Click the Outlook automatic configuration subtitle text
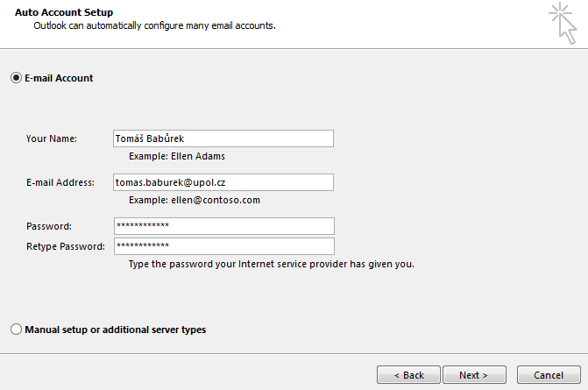Viewport: 588px width, 390px height. pyautogui.click(x=154, y=26)
